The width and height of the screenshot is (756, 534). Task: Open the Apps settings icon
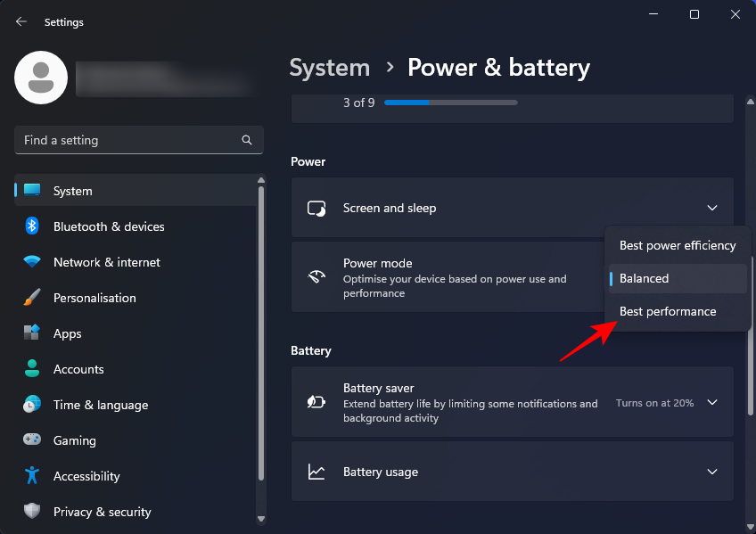[x=29, y=333]
